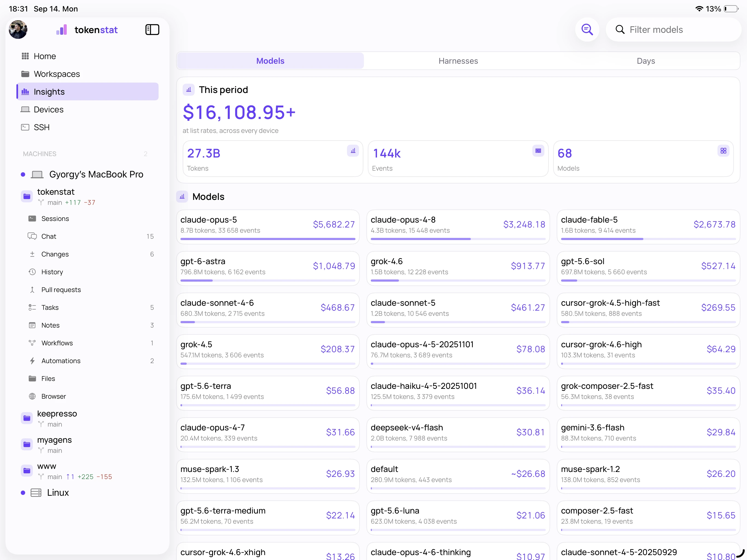
Task: Click the $16,108.95+ period total
Action: click(x=239, y=112)
